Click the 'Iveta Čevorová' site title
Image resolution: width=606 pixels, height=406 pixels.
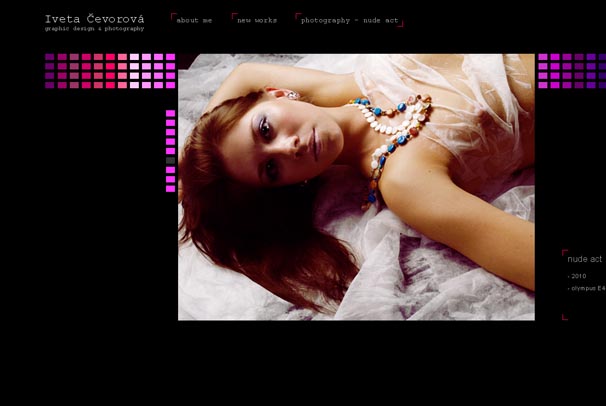[x=94, y=18]
